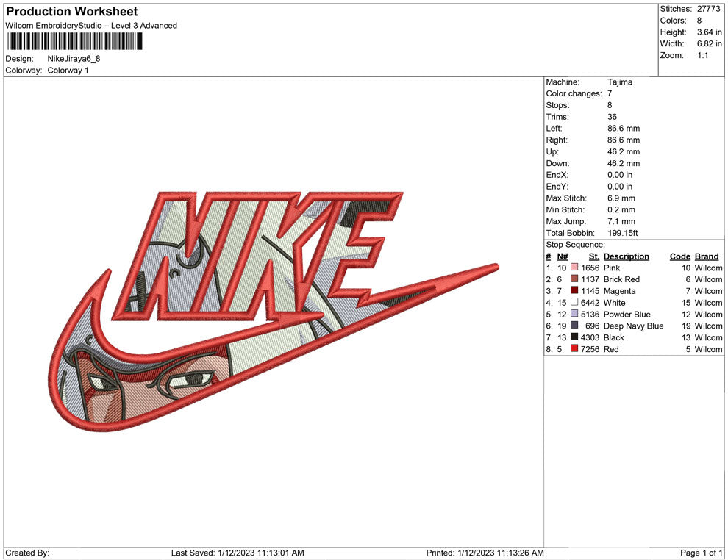Click the 'Last Saved: 1/12/2023 11:13:01 AM' text
Screen dimensions: 728x560
coord(238,552)
